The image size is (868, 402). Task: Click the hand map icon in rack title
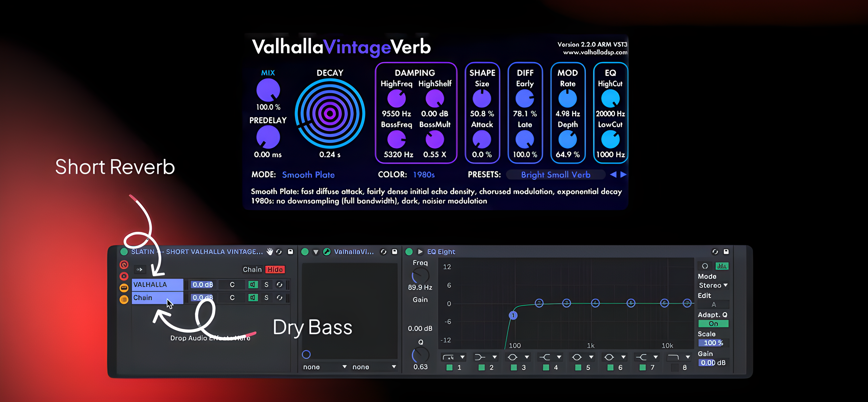(270, 252)
